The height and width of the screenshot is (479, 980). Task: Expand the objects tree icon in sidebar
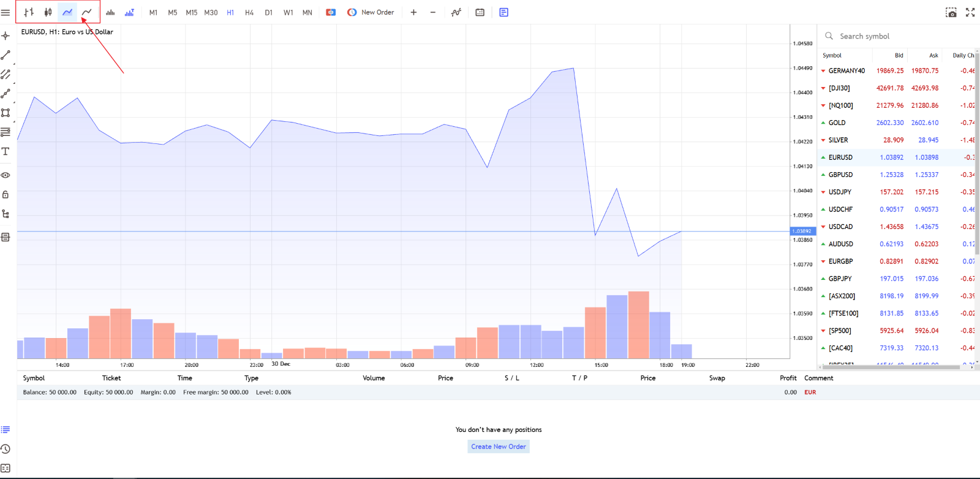[x=6, y=214]
